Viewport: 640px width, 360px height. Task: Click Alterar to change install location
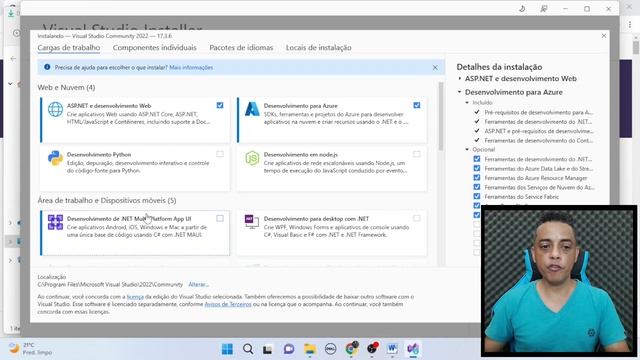click(x=198, y=284)
